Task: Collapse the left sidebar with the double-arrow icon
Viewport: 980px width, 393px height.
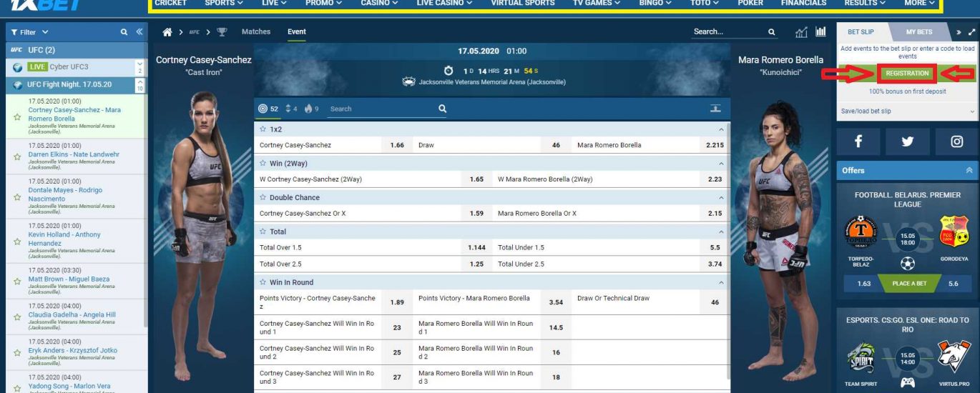Action: (139, 32)
